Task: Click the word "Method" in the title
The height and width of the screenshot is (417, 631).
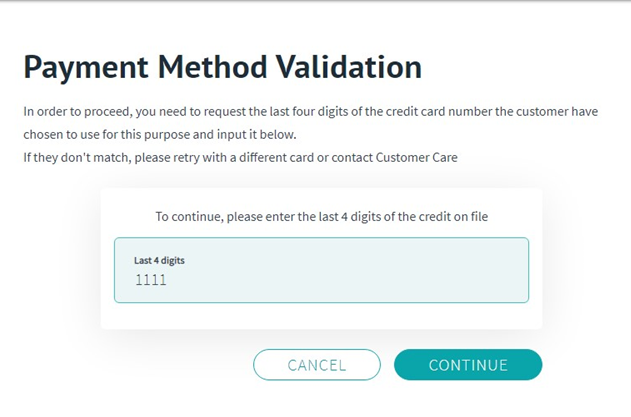Action: 212,67
